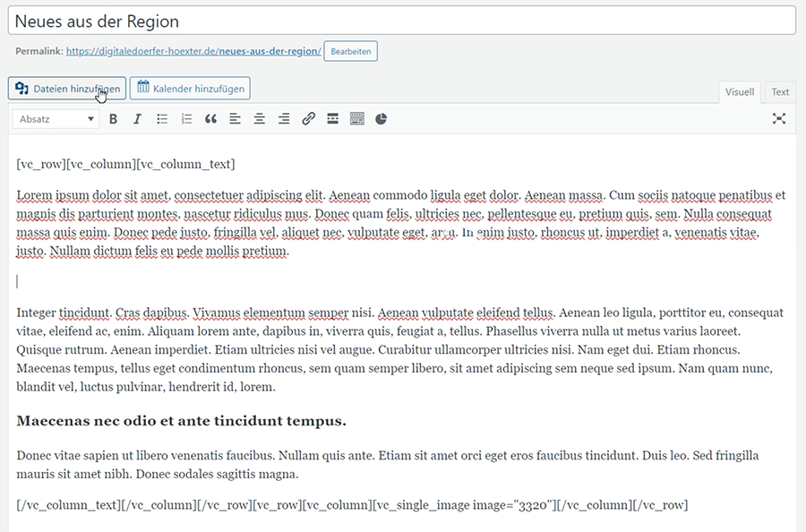The height and width of the screenshot is (532, 806).
Task: Align text to the right
Action: point(284,119)
